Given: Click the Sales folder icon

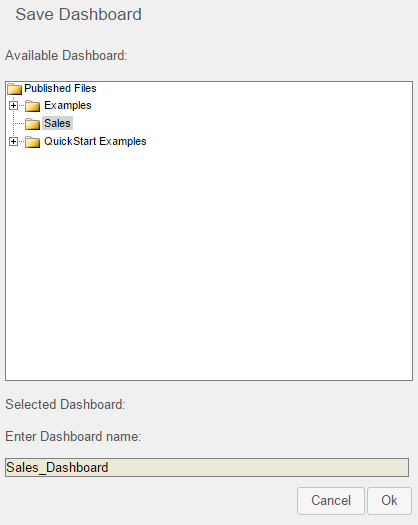Looking at the screenshot, I should coord(32,124).
